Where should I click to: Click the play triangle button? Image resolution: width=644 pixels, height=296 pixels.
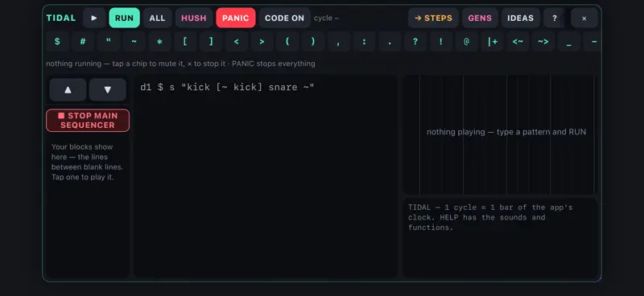(94, 18)
